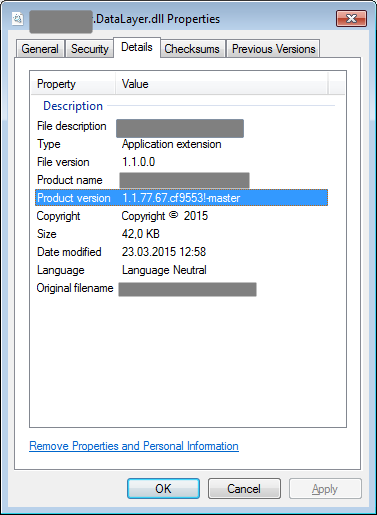Screen dimensions: 377x515
Task: Click the DLL file icon in title bar
Action: coord(18,19)
